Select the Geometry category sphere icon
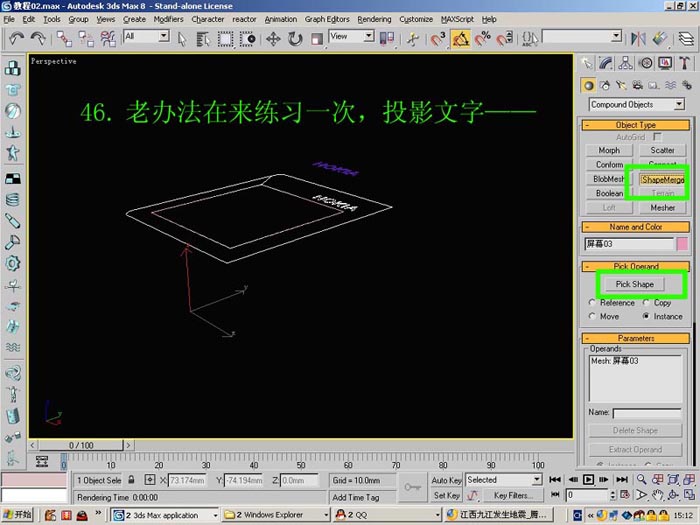Screen dimensions: 700x525 (x=589, y=85)
